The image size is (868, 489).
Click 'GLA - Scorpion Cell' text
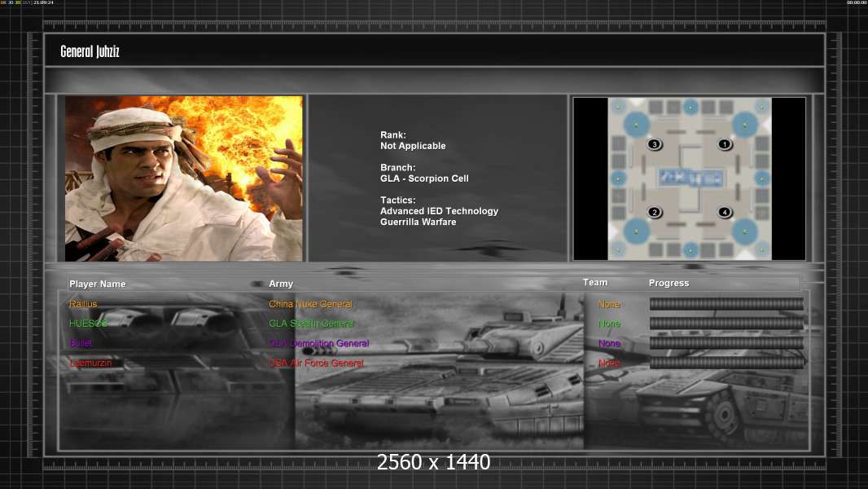click(x=424, y=178)
